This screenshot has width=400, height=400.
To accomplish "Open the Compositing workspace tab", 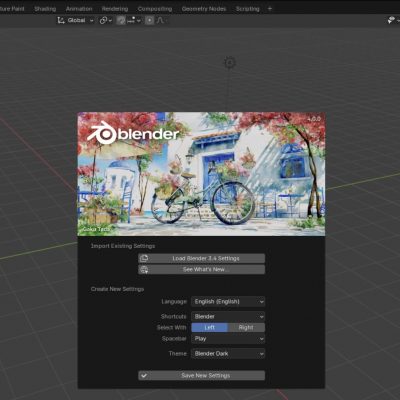I will (155, 9).
